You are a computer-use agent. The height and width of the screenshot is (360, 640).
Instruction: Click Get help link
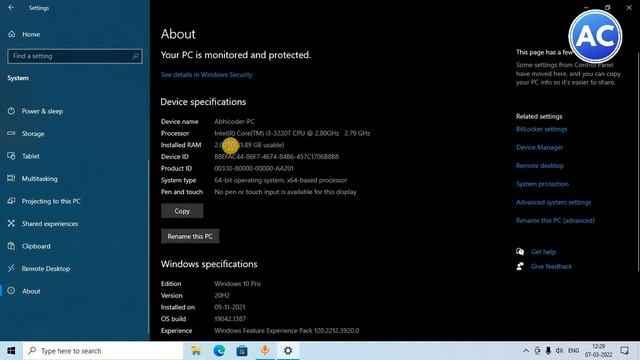(543, 252)
